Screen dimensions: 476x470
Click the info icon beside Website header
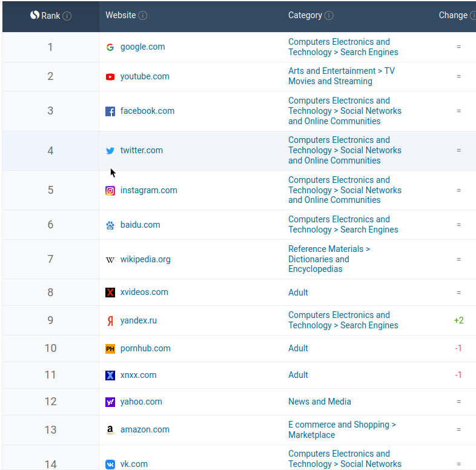pos(142,16)
